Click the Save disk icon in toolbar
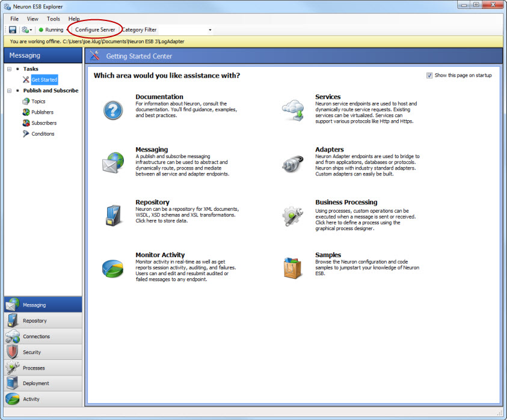507x420 pixels. click(x=13, y=29)
